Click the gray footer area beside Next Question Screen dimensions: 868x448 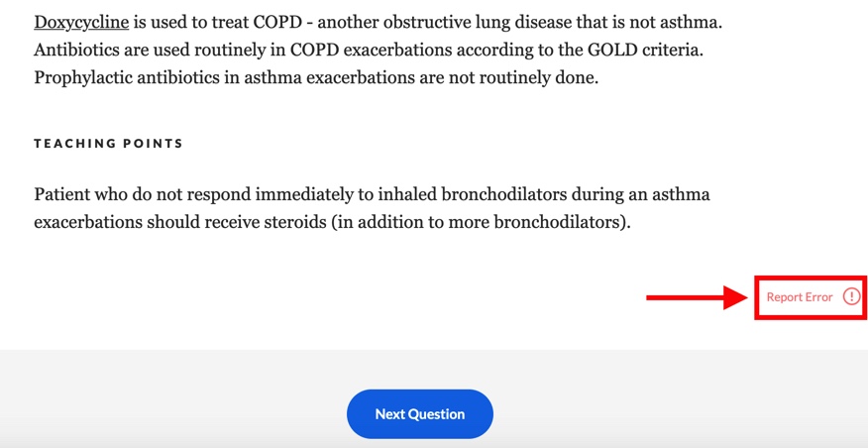pos(664,398)
